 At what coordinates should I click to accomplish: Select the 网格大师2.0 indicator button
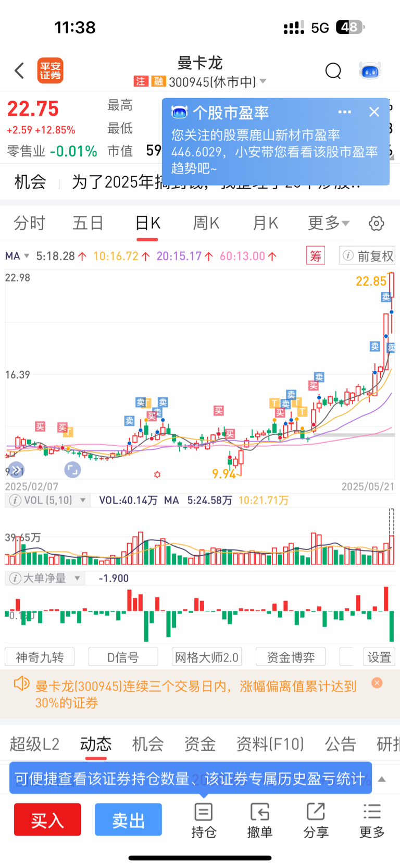207,657
